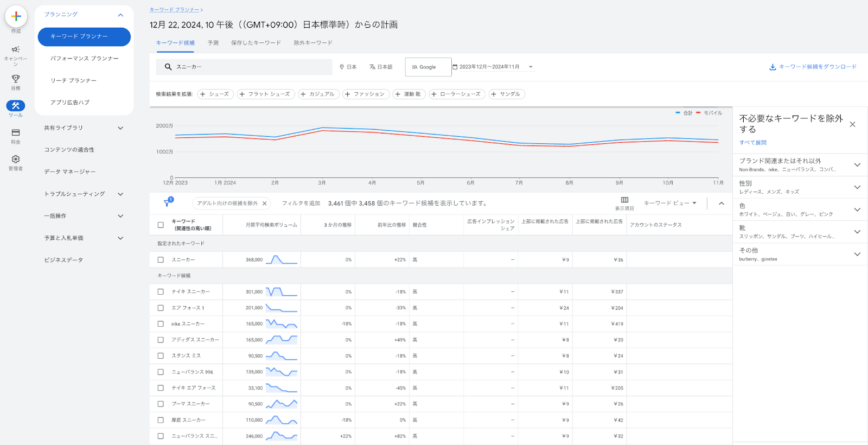Click フィルタを追加
The image size is (868, 445).
point(301,204)
